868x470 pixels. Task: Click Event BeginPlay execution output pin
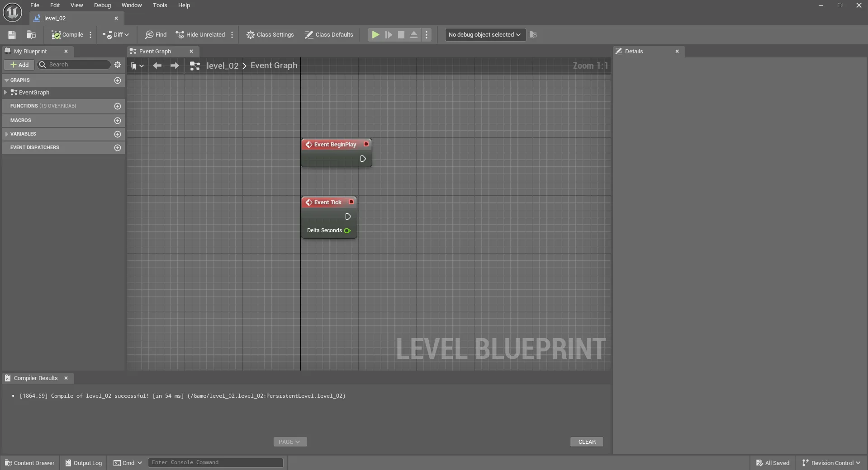(363, 159)
